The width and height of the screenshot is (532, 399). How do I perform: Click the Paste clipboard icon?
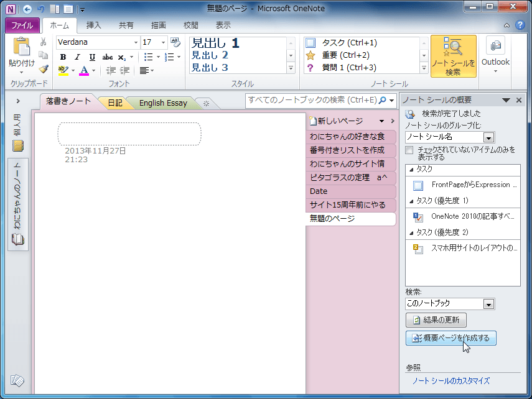tap(21, 47)
